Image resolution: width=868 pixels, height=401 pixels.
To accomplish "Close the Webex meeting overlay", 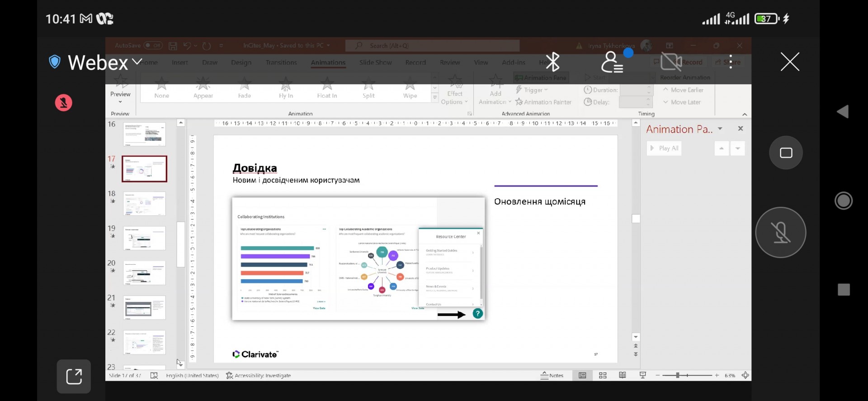I will coord(789,62).
